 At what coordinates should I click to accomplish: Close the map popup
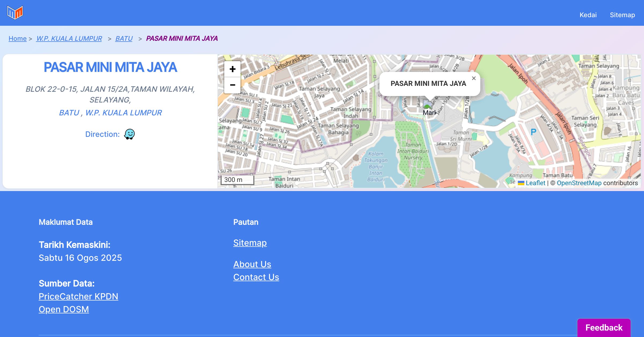[474, 78]
